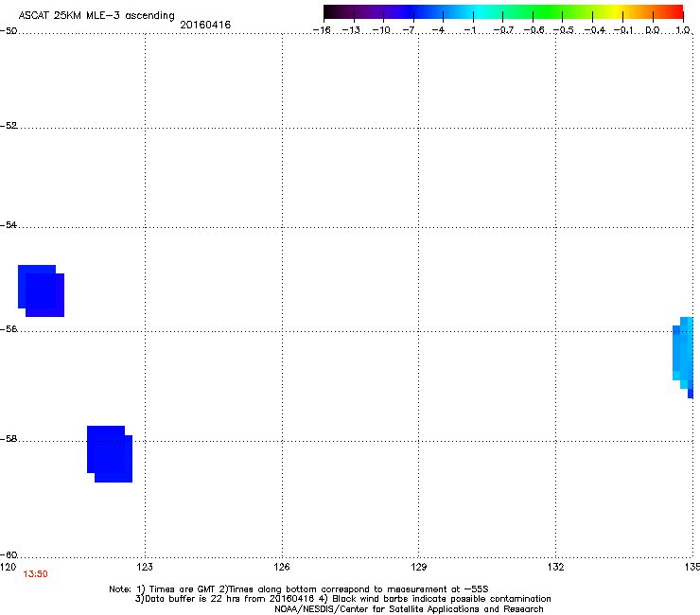700x615 pixels.
Task: Click the red "13:50" time label
Action: pos(35,574)
